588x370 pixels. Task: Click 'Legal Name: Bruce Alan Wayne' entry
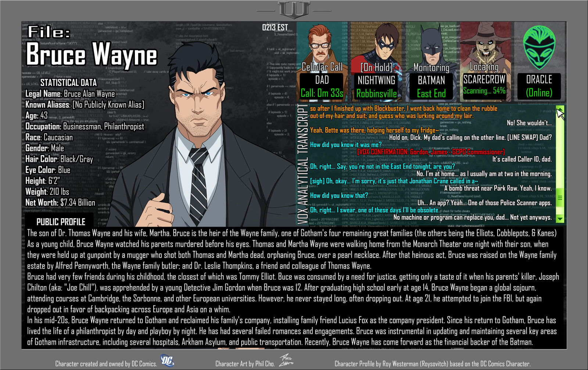[x=70, y=94]
